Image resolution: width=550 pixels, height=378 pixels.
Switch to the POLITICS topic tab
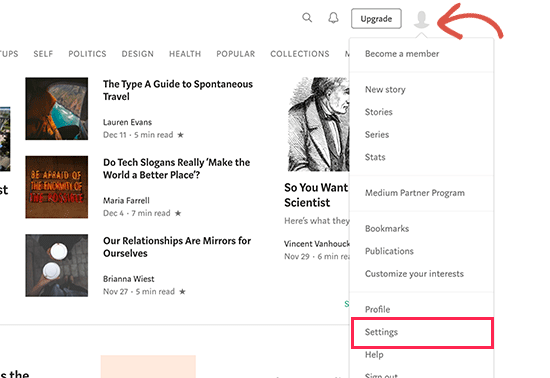pyautogui.click(x=87, y=54)
